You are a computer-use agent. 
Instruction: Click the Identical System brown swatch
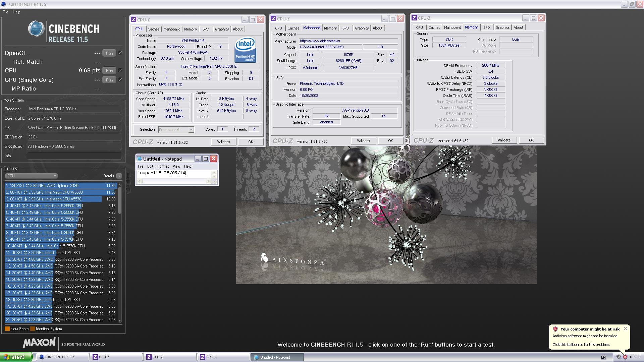click(32, 329)
